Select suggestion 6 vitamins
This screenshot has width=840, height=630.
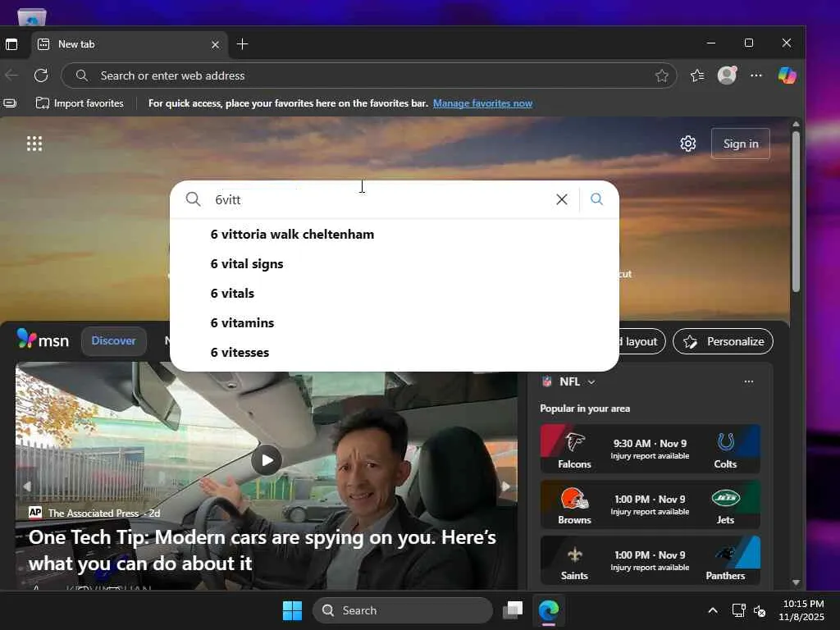395,323
